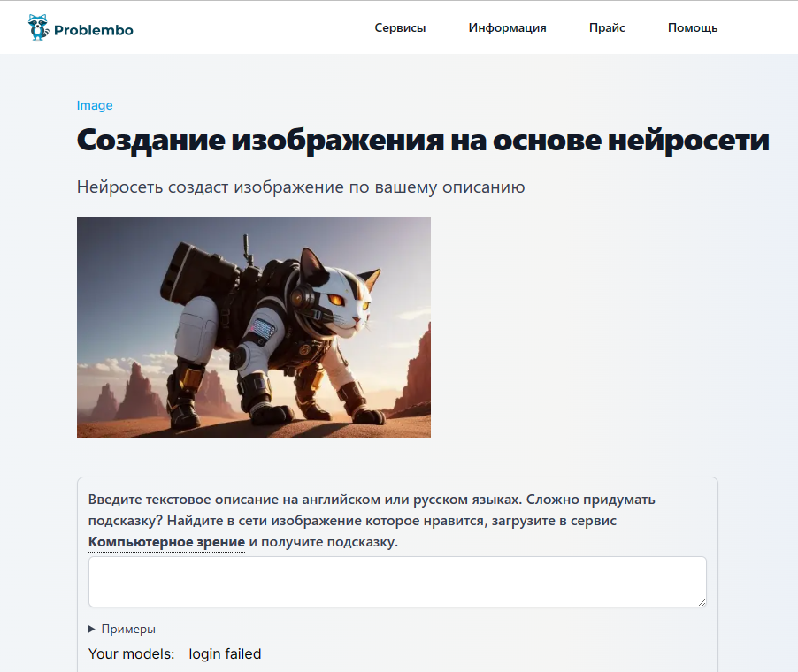This screenshot has width=798, height=672.
Task: Go to the Прайс page
Action: coord(607,28)
